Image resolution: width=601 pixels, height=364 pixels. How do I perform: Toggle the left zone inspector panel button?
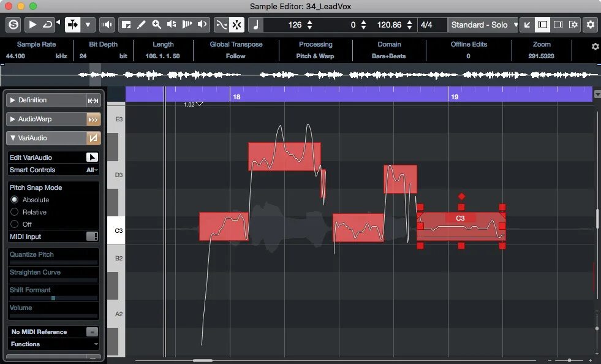click(543, 25)
